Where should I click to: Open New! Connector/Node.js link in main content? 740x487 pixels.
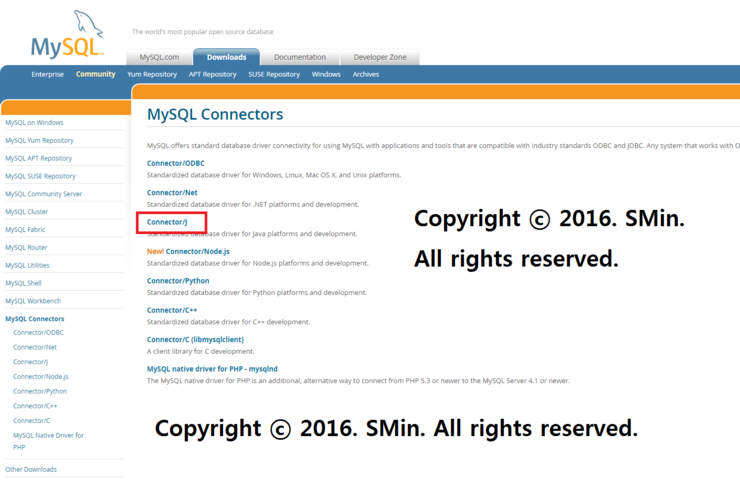pyautogui.click(x=188, y=252)
